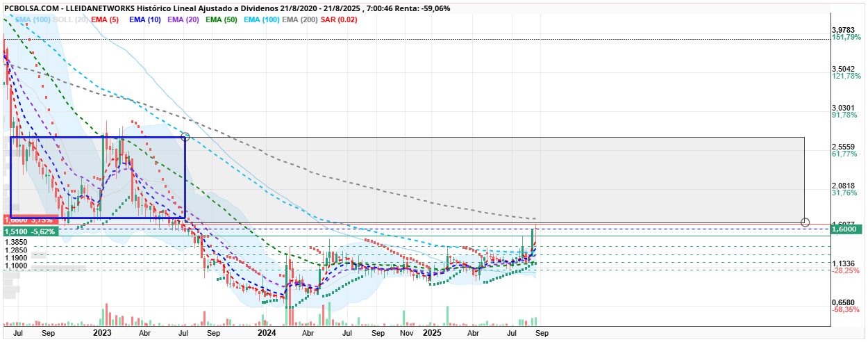Click the 1.1900 support level label
868x342 pixels.
coord(15,258)
